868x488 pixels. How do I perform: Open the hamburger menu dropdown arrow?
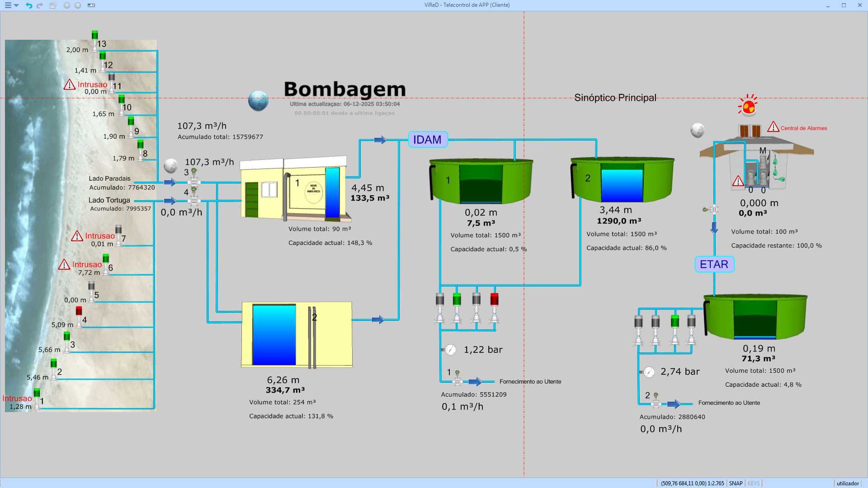coord(16,5)
